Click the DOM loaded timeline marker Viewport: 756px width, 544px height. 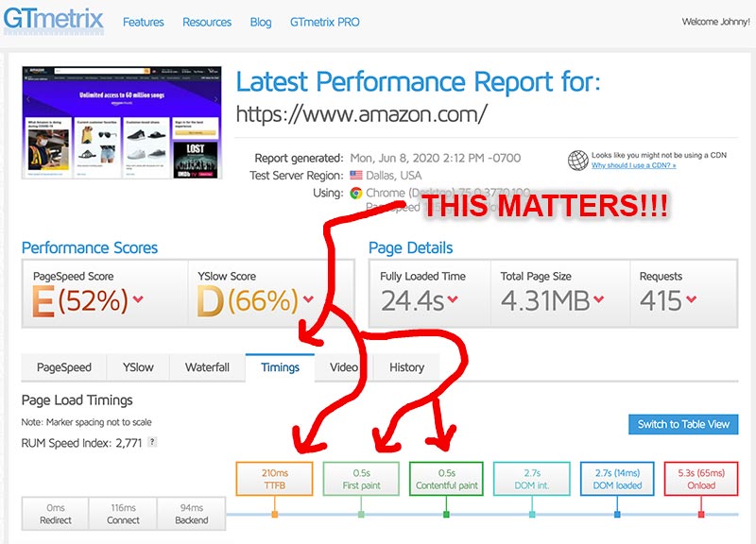pos(617,514)
